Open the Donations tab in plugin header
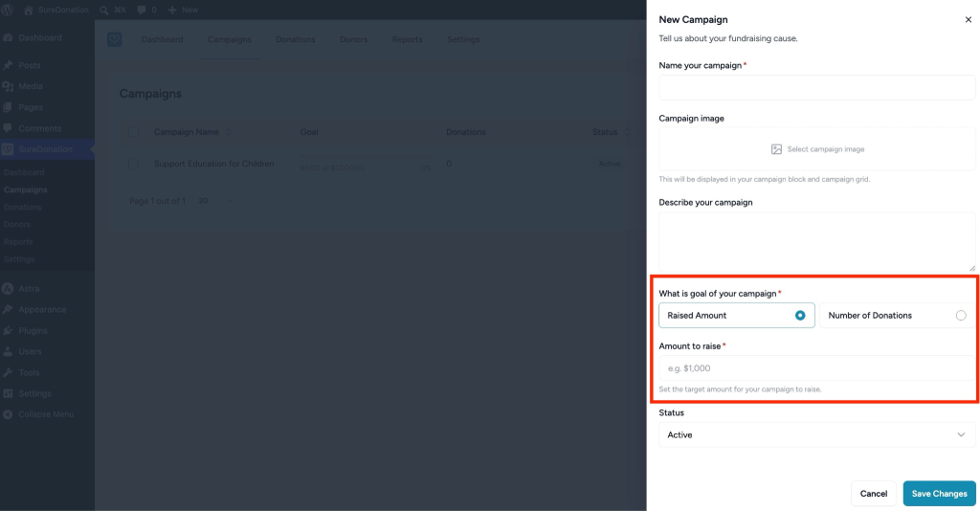This screenshot has height=511, width=980. 296,39
